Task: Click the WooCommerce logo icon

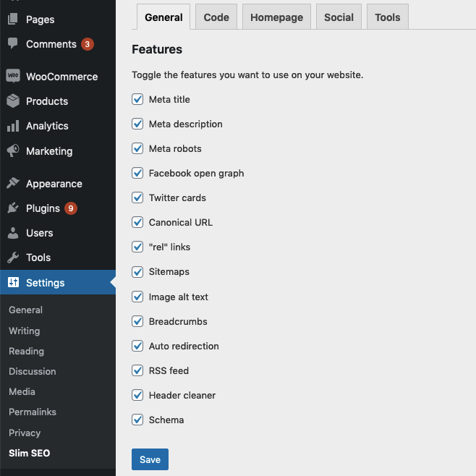Action: [x=13, y=76]
